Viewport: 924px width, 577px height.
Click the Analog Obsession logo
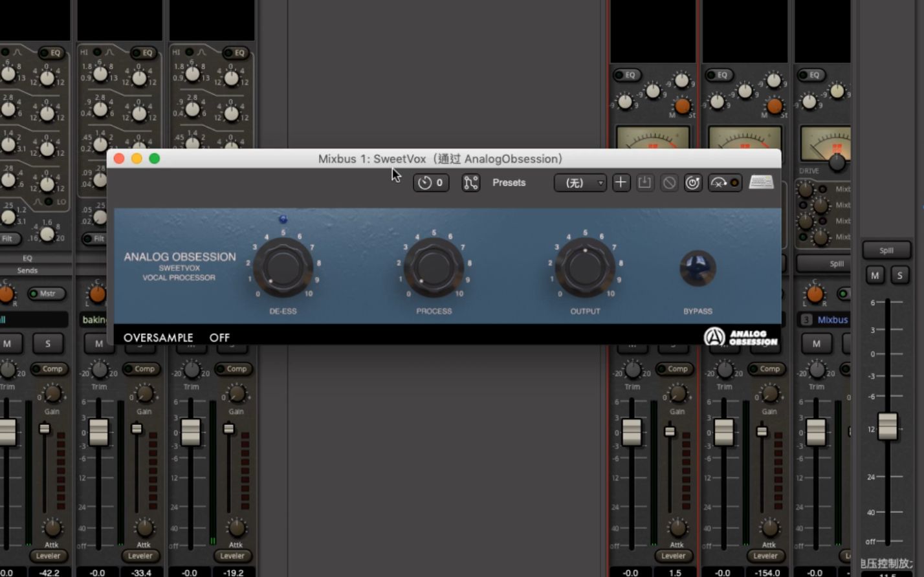[x=741, y=337]
